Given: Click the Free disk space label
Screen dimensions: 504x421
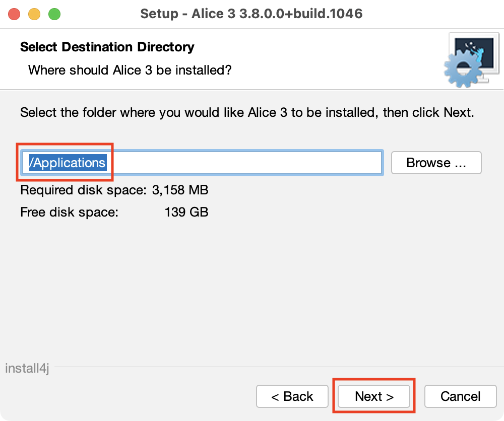Looking at the screenshot, I should point(69,212).
